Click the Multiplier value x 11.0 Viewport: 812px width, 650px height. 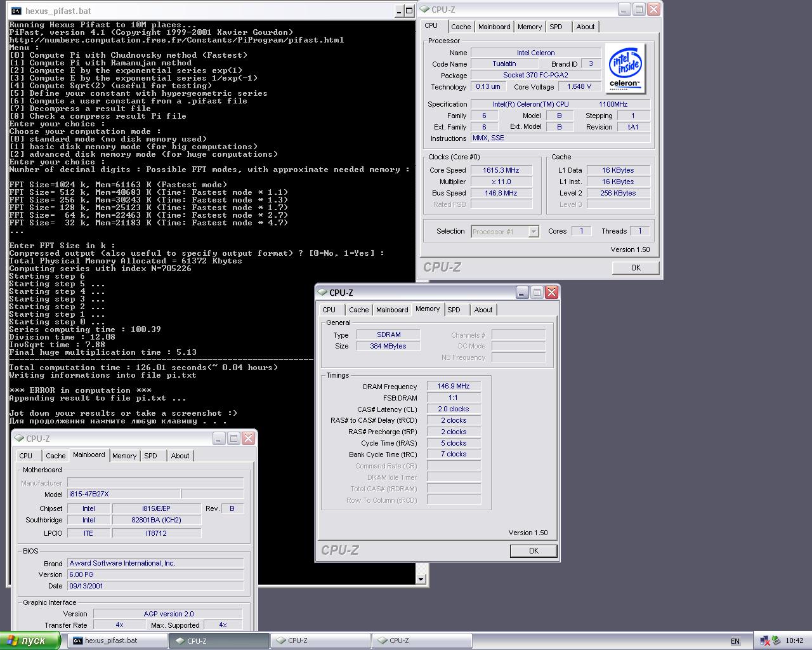point(501,182)
